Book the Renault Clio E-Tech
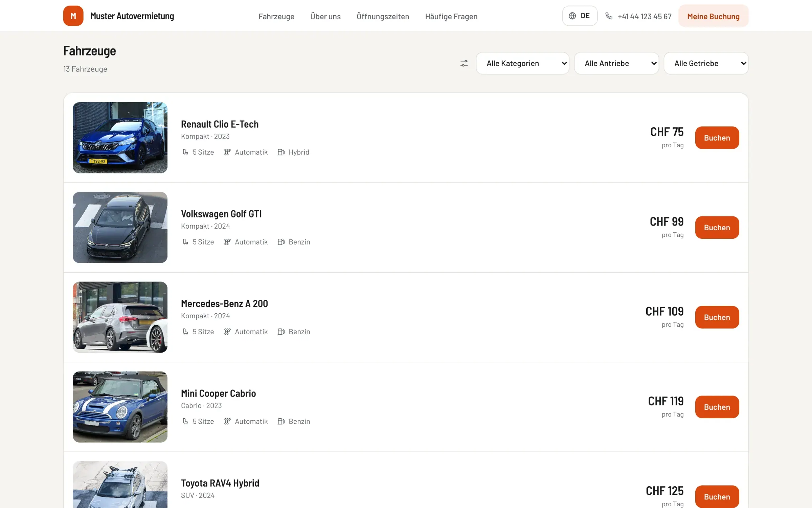Image resolution: width=812 pixels, height=508 pixels. click(x=717, y=138)
